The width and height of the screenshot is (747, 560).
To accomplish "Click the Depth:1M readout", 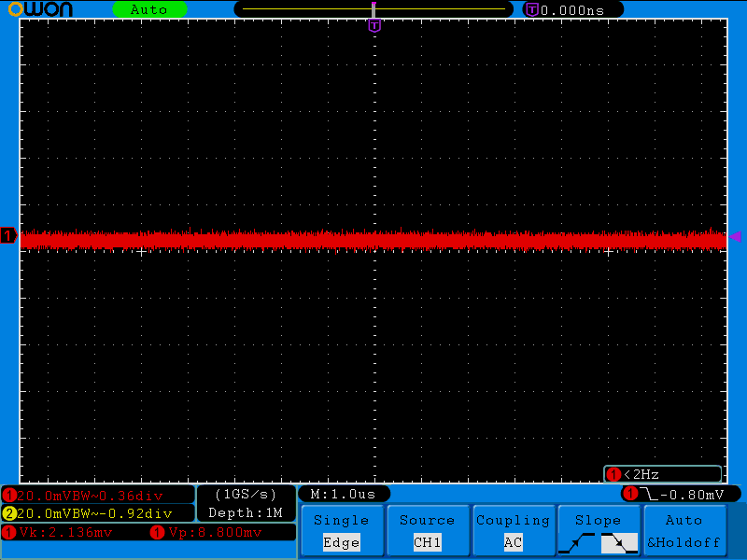I will click(246, 512).
